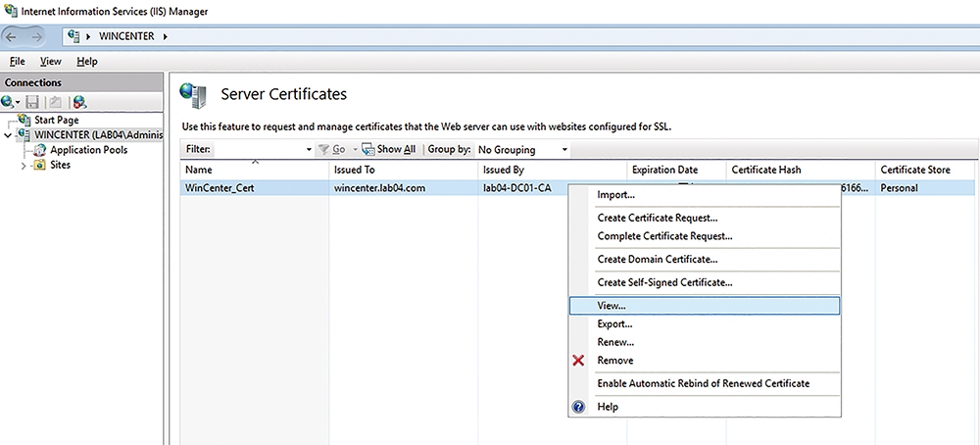
Task: Click the Up One Level toolbar icon
Action: tap(55, 102)
